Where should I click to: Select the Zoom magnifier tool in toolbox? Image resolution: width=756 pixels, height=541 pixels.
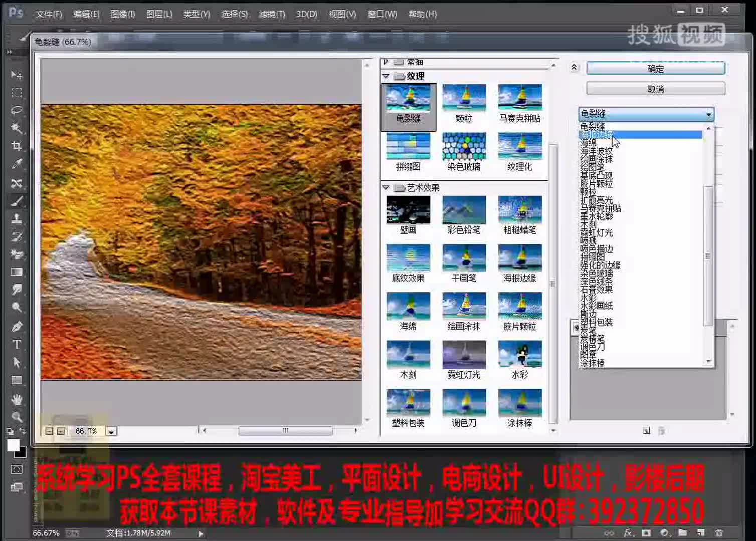pos(17,417)
